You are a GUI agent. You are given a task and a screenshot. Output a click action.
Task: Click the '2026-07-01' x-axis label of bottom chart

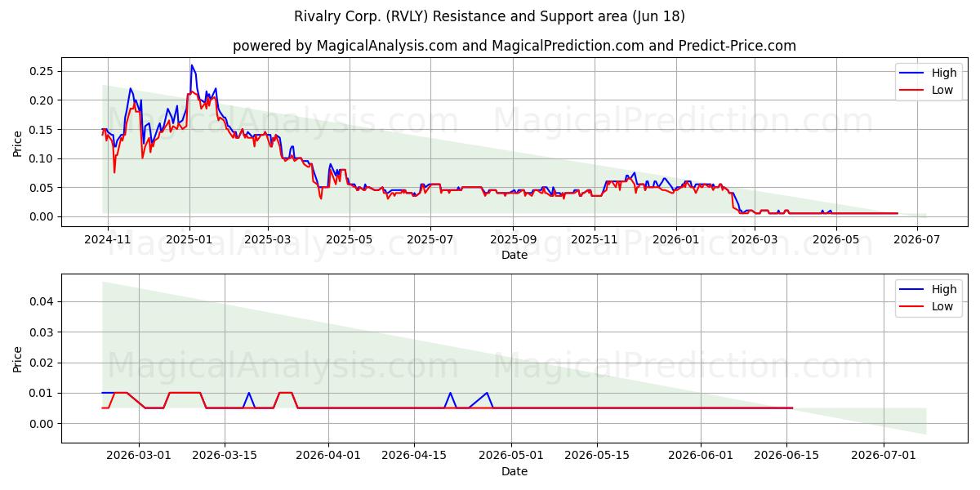tap(884, 457)
